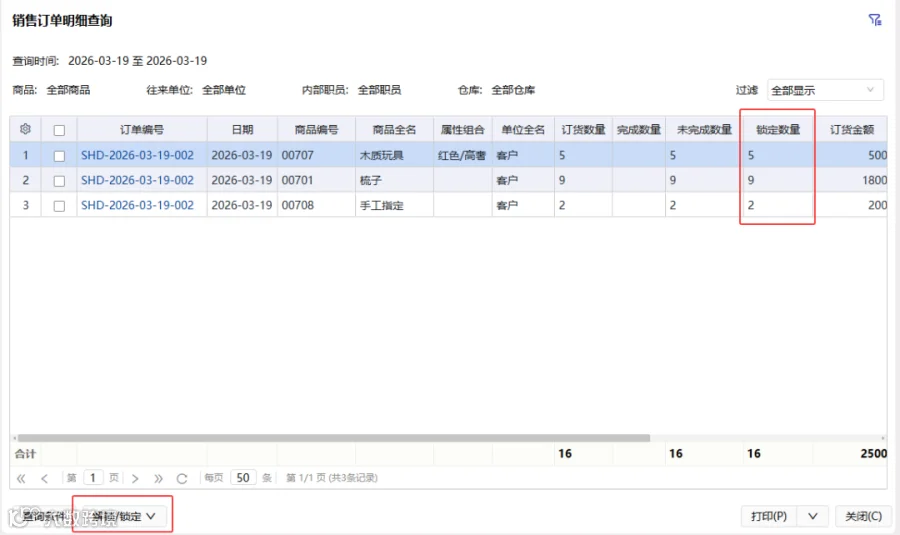Screen dimensions: 900x535
Task: Go to first page arrow
Action: click(x=21, y=478)
